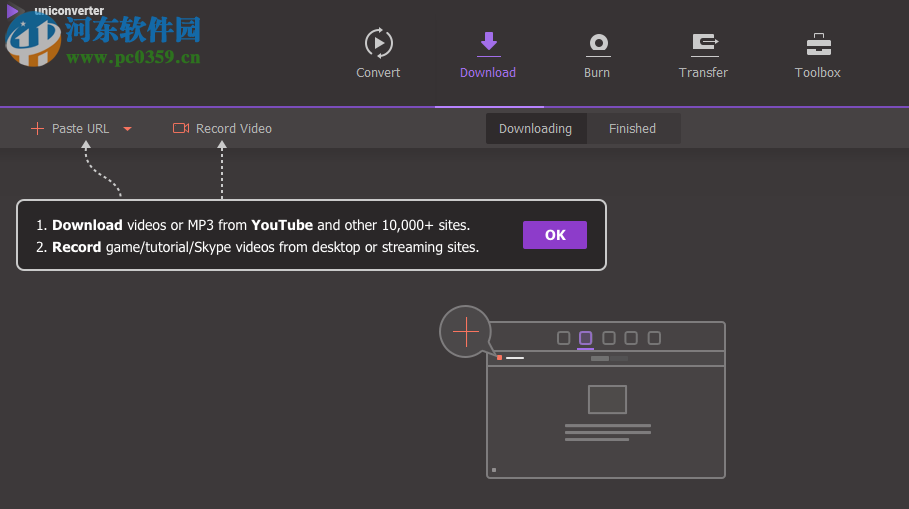Image resolution: width=909 pixels, height=509 pixels.
Task: Open the Toolbox briefcase icon
Action: tap(819, 44)
